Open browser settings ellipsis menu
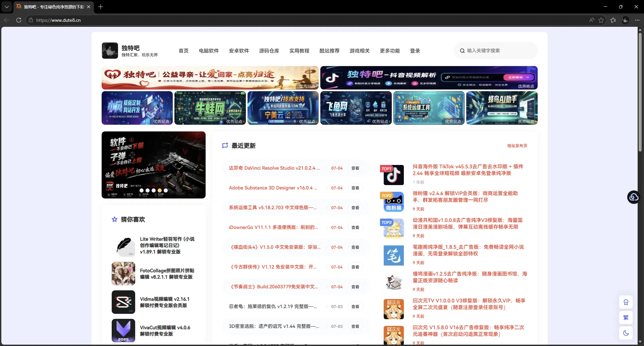The height and width of the screenshot is (346, 644). click(x=637, y=20)
